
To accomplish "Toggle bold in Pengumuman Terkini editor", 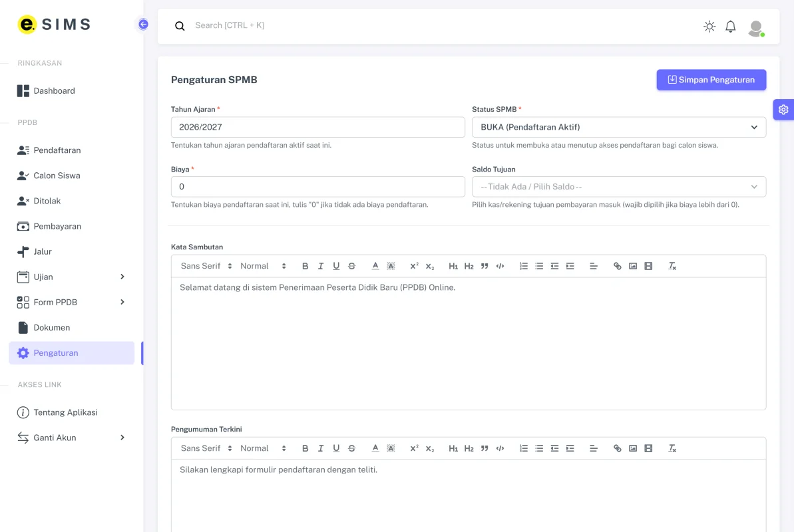I will [x=305, y=448].
